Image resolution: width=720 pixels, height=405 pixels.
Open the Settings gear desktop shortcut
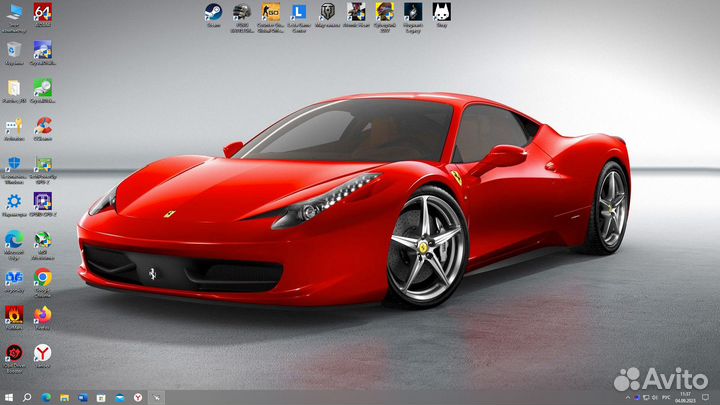point(14,205)
